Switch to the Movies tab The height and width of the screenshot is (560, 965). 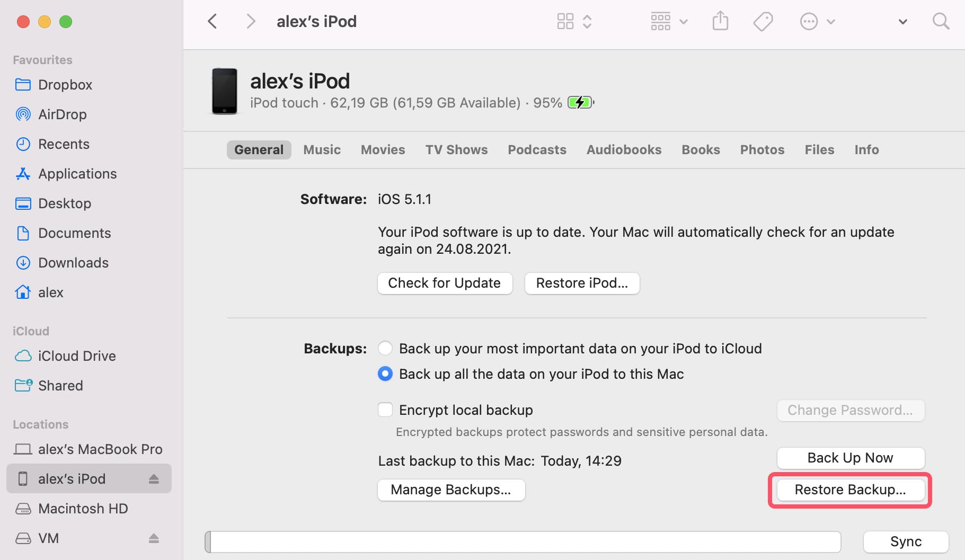[x=383, y=150]
